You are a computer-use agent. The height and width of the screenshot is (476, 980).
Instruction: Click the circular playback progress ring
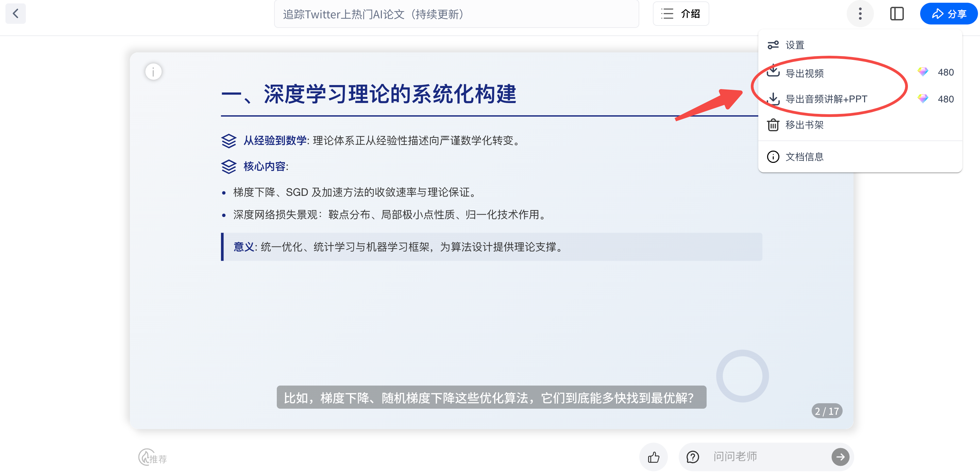(742, 376)
